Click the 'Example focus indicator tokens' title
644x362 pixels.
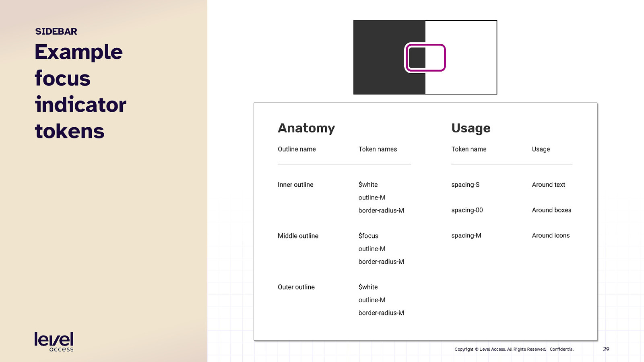point(80,91)
